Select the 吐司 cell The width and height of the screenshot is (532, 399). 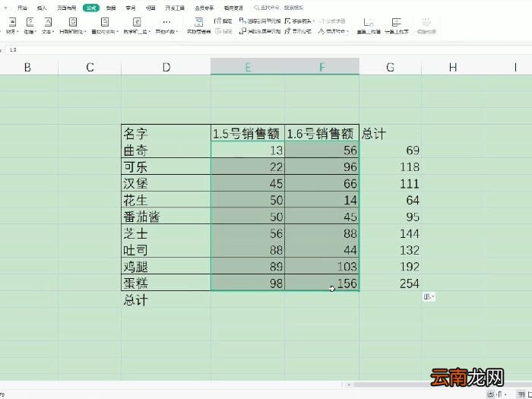click(166, 249)
